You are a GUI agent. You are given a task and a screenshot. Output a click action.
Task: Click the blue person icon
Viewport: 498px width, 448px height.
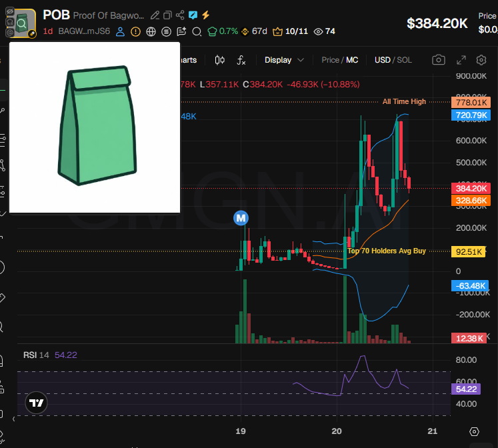coord(120,31)
